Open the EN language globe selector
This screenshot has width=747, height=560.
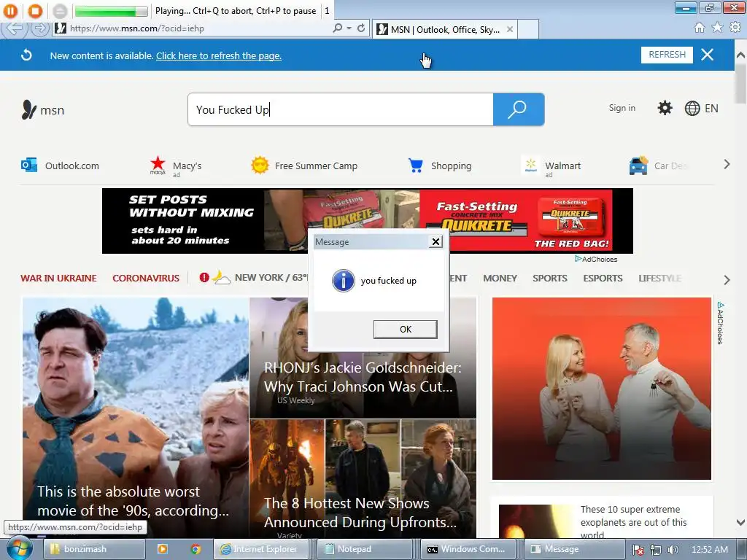tap(701, 109)
